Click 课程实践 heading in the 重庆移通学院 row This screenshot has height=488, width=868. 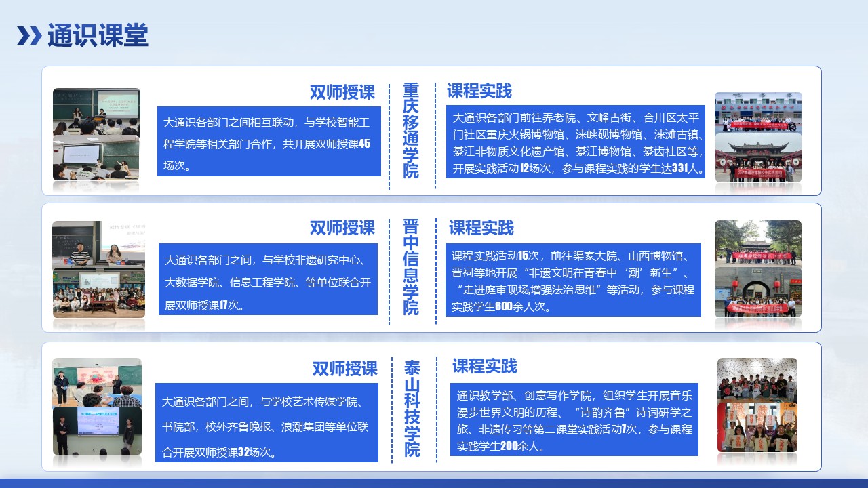(479, 91)
